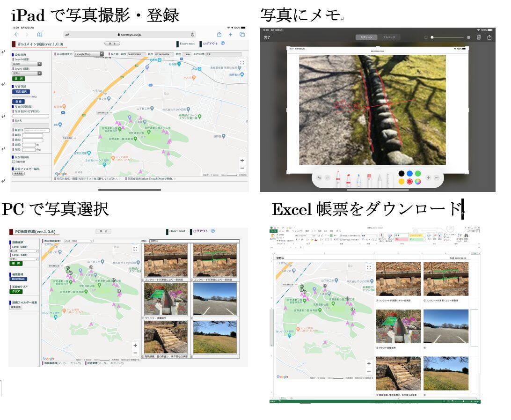Open help icon beside ログアウト on PC screen
The height and width of the screenshot is (420, 511).
[213, 231]
